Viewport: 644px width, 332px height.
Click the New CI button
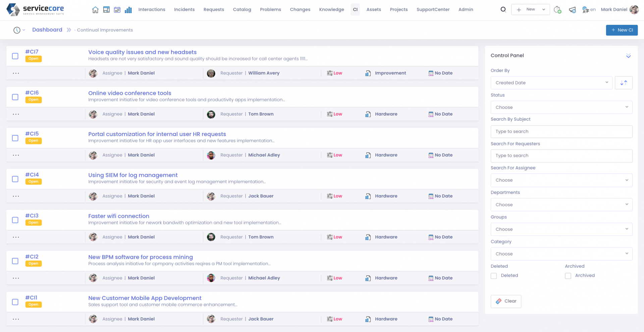point(622,30)
